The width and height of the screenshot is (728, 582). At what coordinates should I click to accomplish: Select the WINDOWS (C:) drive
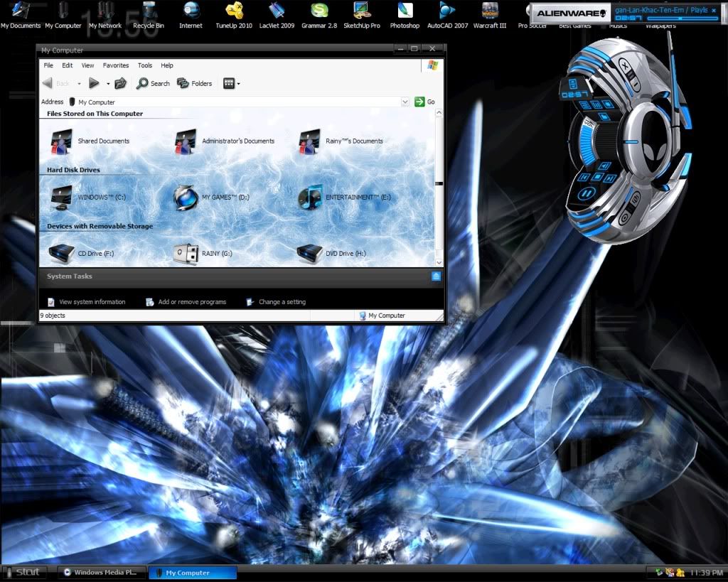point(88,198)
